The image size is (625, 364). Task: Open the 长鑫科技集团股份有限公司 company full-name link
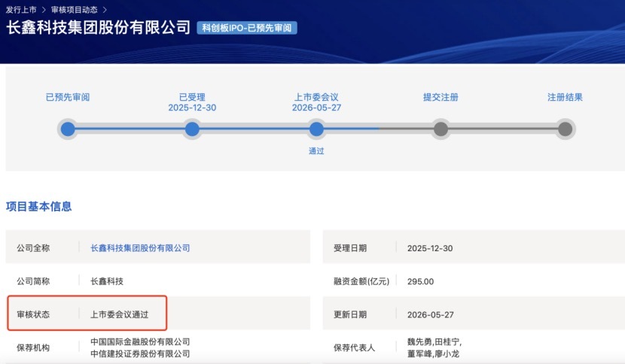[x=140, y=248]
